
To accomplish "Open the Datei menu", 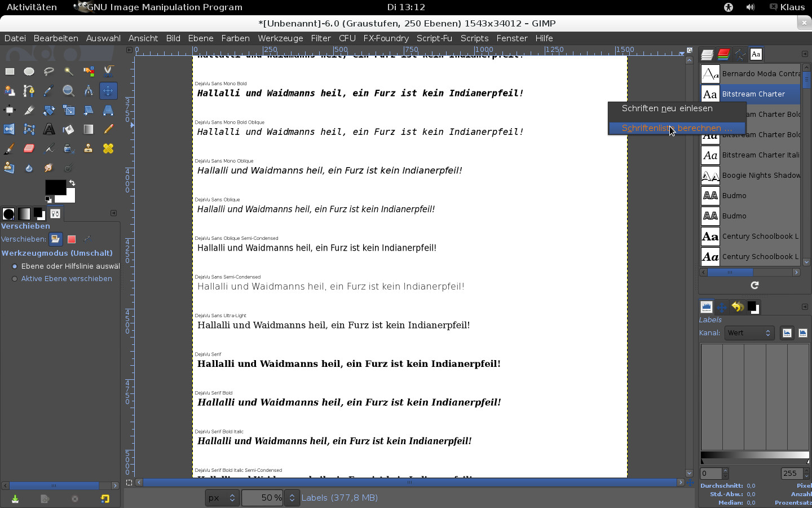I will coord(15,38).
